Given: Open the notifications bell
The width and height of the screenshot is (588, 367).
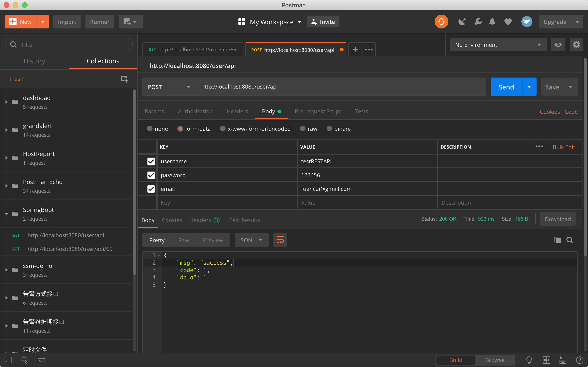Looking at the screenshot, I should tap(492, 22).
